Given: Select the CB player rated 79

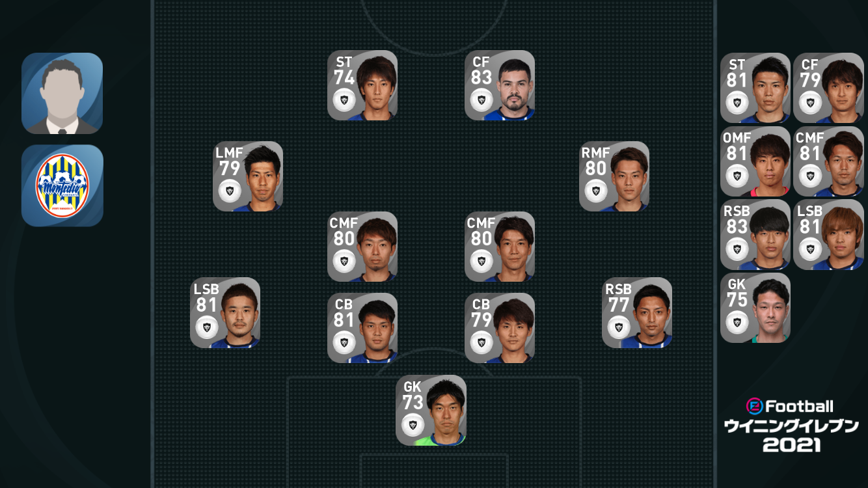Looking at the screenshot, I should tap(500, 328).
